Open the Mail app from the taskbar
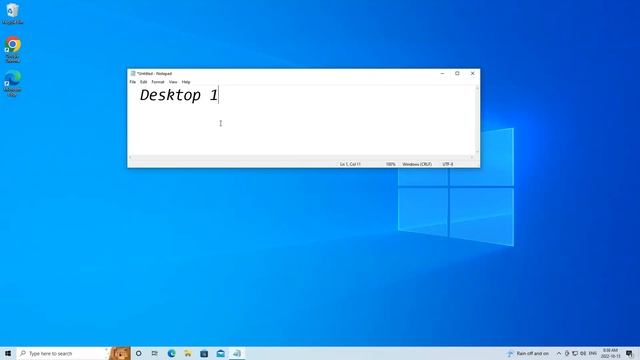 [220, 353]
